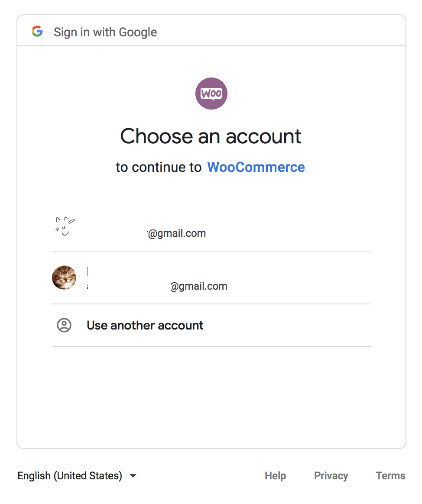Choose Use another account
Viewport: 422px width, 504px height.
coord(145,325)
